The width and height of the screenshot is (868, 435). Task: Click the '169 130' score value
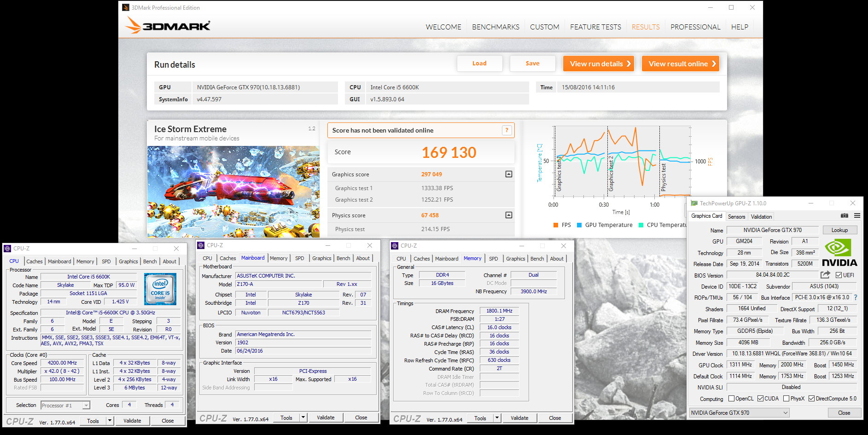[449, 152]
